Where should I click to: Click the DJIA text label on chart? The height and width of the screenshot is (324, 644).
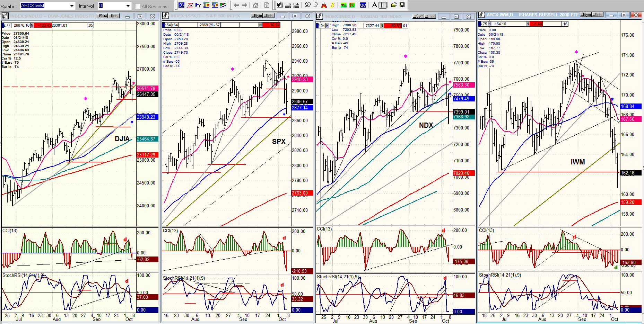click(x=122, y=139)
